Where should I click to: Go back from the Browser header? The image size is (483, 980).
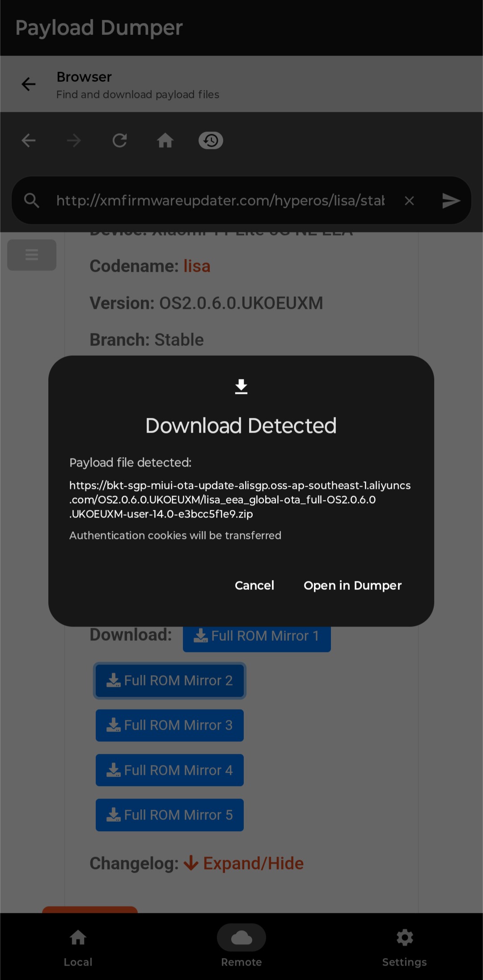click(x=29, y=84)
